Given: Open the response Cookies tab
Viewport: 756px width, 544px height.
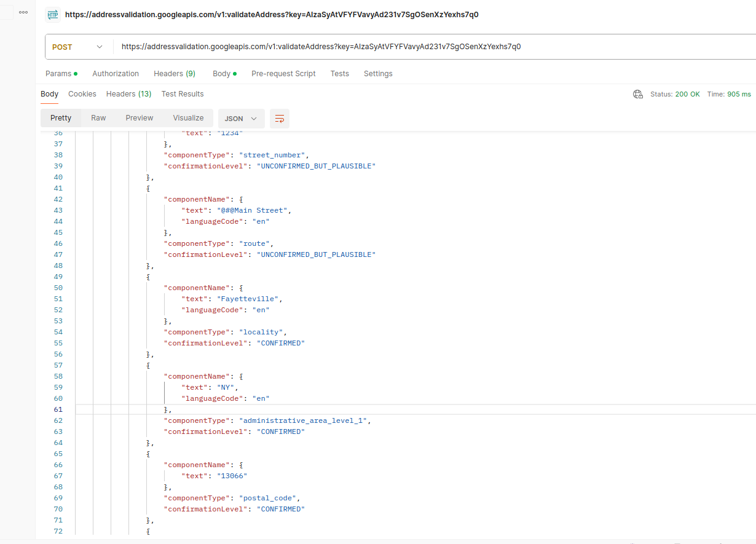Looking at the screenshot, I should [82, 94].
